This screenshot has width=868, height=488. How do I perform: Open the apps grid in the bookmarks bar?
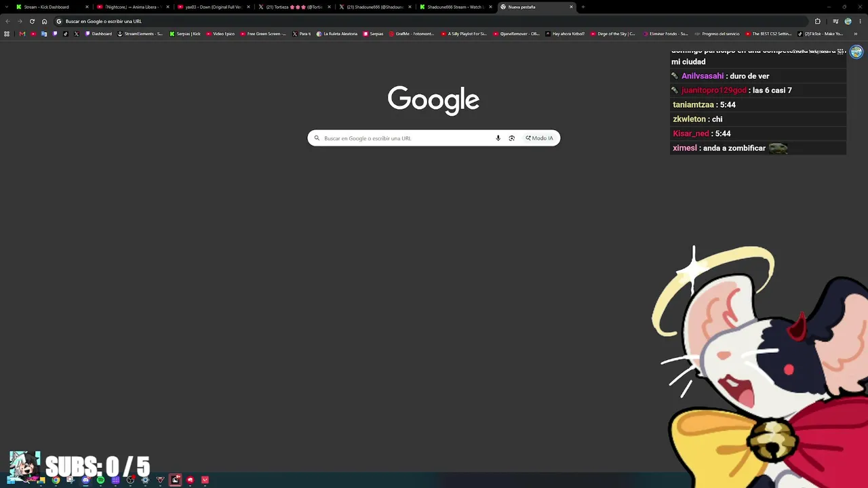(7, 34)
